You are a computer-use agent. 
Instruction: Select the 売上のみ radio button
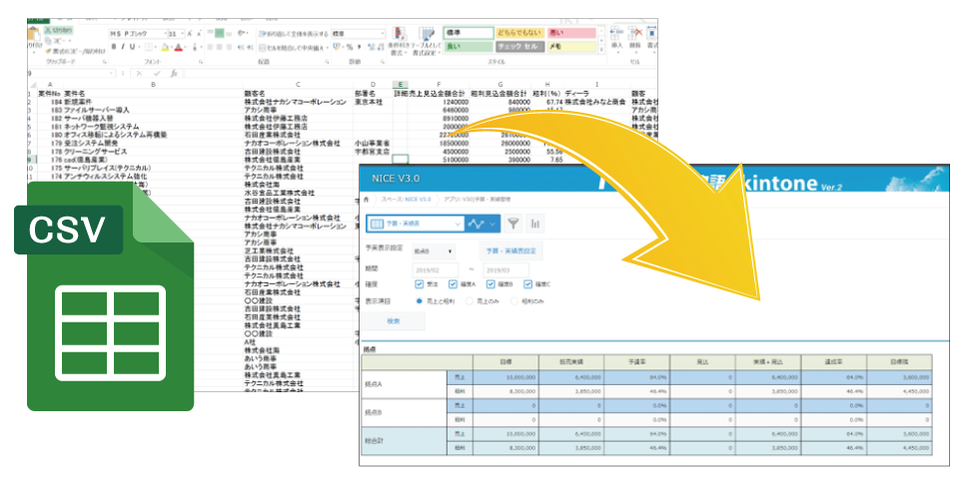(x=470, y=299)
